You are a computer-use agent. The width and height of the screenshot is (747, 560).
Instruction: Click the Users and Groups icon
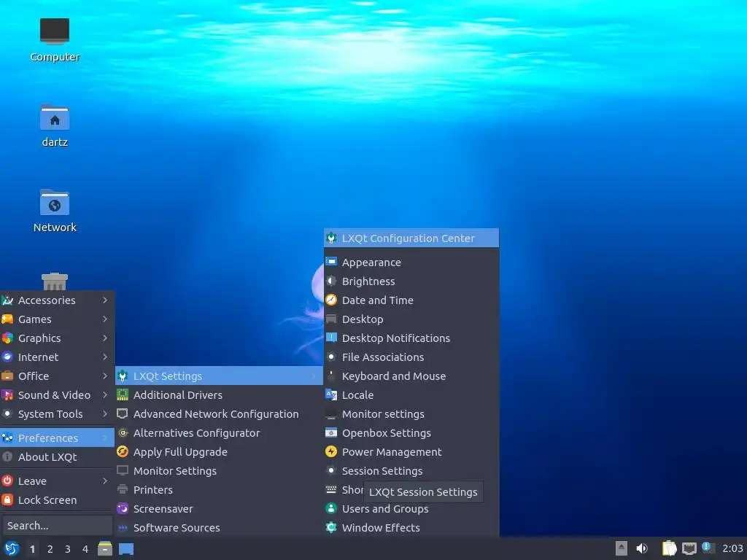[x=331, y=508]
